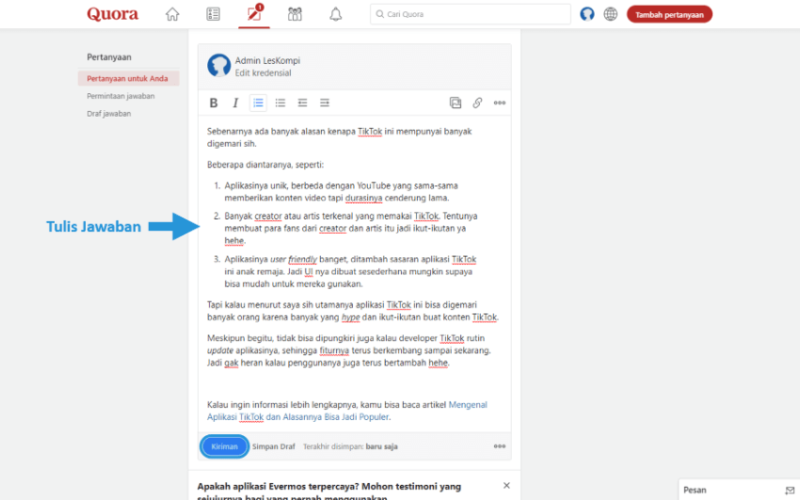Open the Mengenal Aplikasi TikTok article link
Screen dimensions: 800x500
coord(347,411)
